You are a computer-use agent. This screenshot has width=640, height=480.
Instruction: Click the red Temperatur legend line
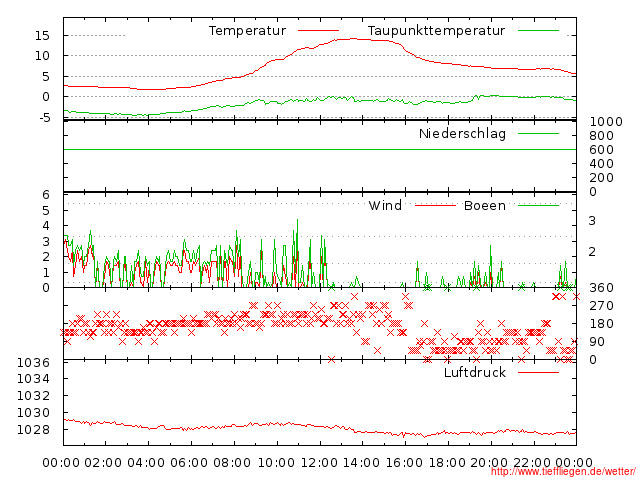coord(319,31)
